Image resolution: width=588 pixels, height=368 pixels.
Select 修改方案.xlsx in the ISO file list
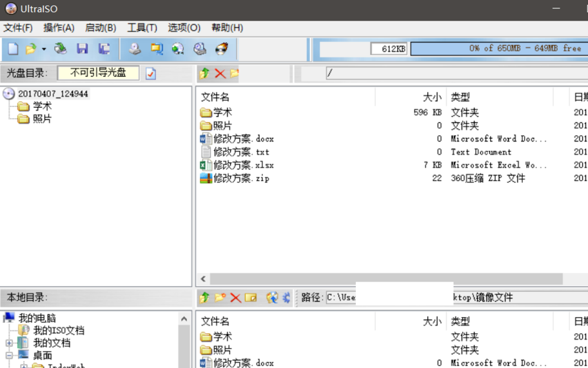(x=243, y=165)
